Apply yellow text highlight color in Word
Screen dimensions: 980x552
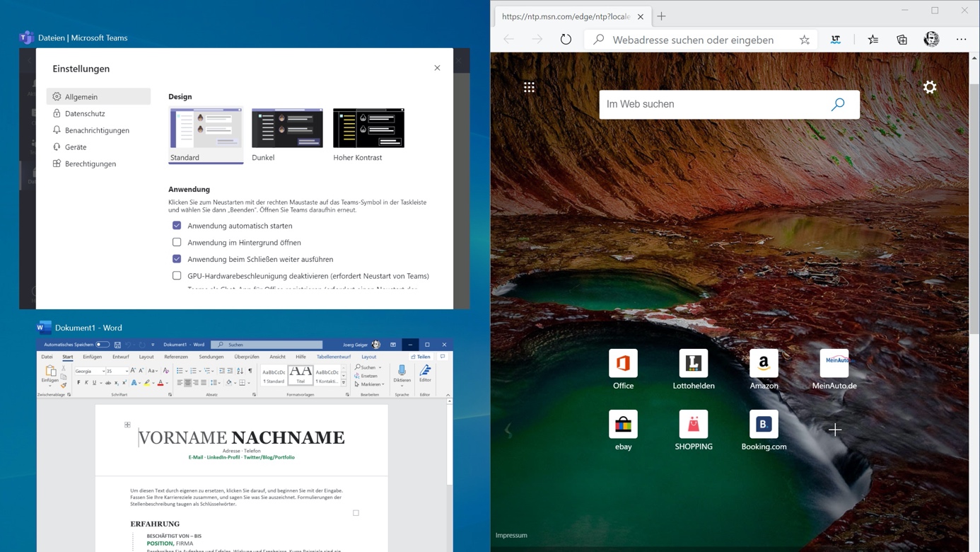146,383
